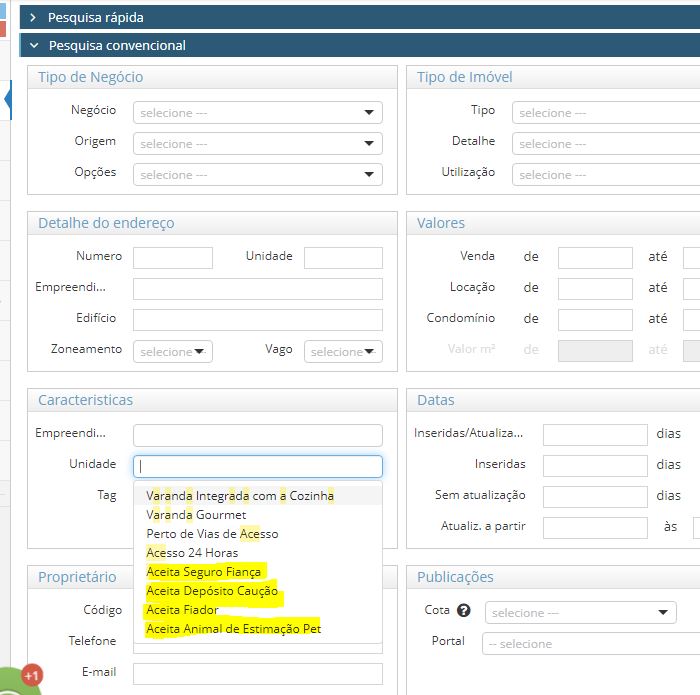Click the Numero input field
700x695 pixels.
tap(172, 258)
